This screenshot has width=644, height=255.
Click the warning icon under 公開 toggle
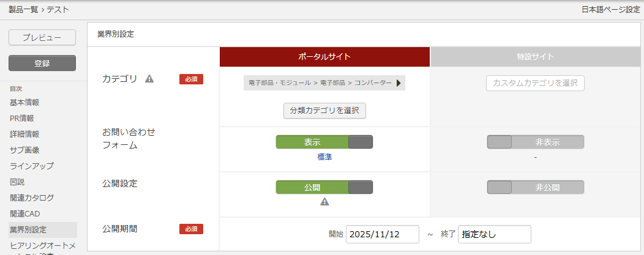coord(324,201)
